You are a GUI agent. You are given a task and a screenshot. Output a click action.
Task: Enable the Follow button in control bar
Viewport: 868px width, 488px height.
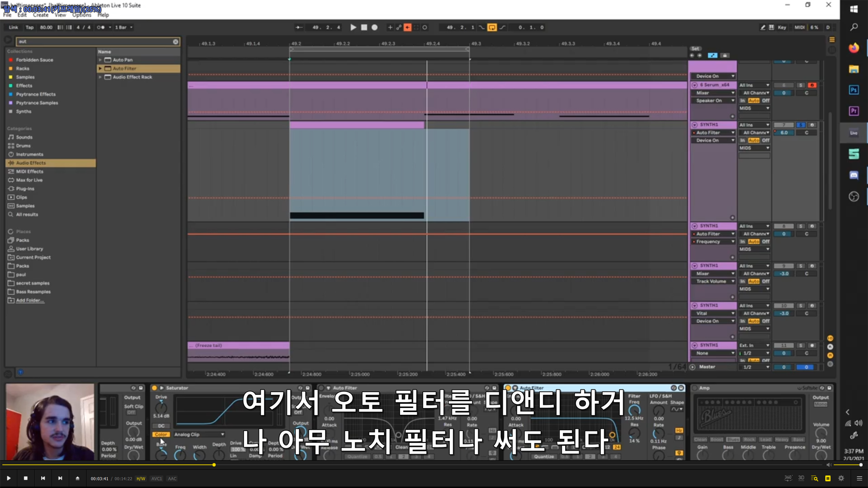tap(299, 28)
